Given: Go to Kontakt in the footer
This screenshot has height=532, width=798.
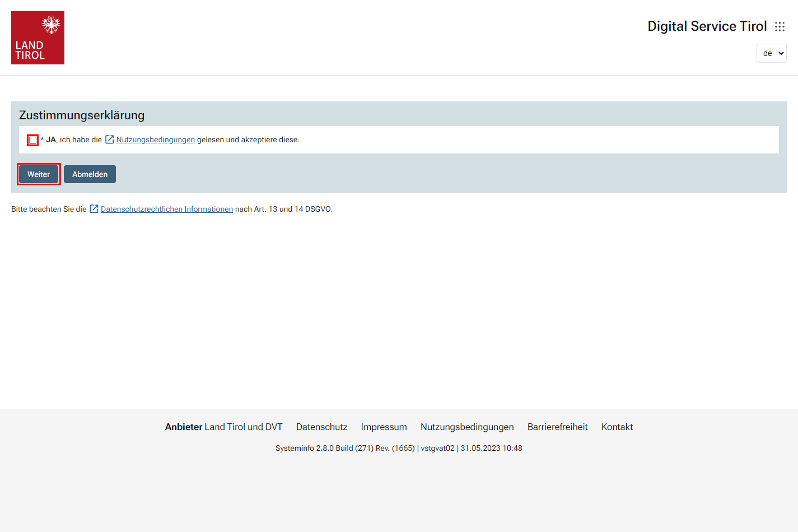Looking at the screenshot, I should tap(617, 427).
